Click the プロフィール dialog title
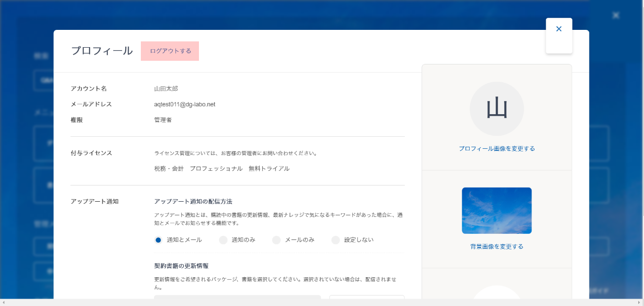The image size is (644, 306). (102, 51)
